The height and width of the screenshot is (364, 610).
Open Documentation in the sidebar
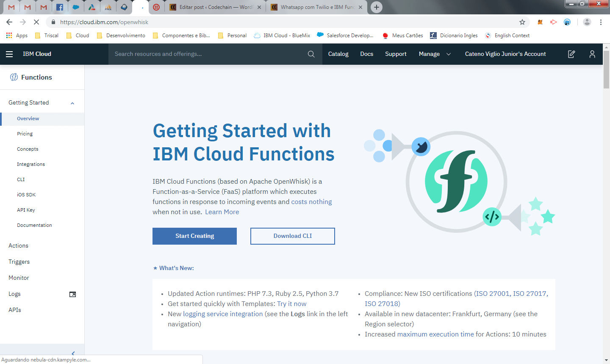(x=34, y=225)
